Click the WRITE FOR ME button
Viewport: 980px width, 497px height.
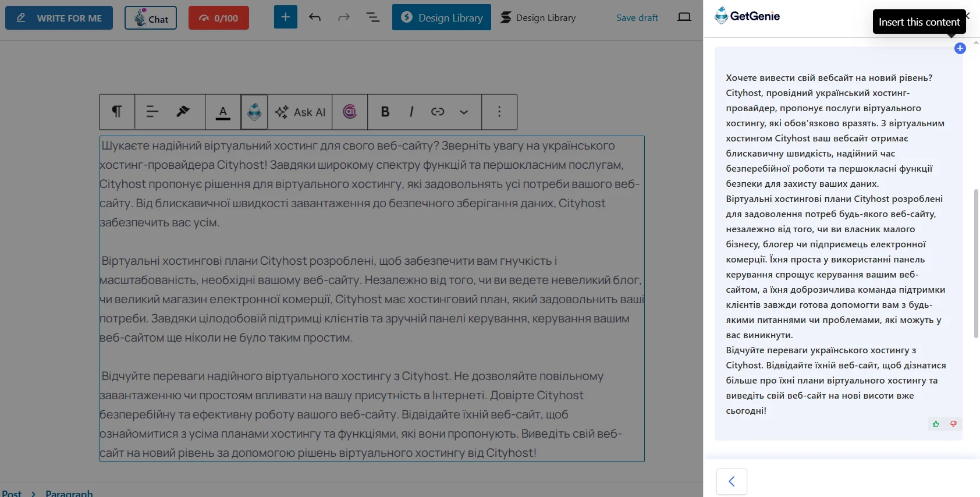point(59,18)
